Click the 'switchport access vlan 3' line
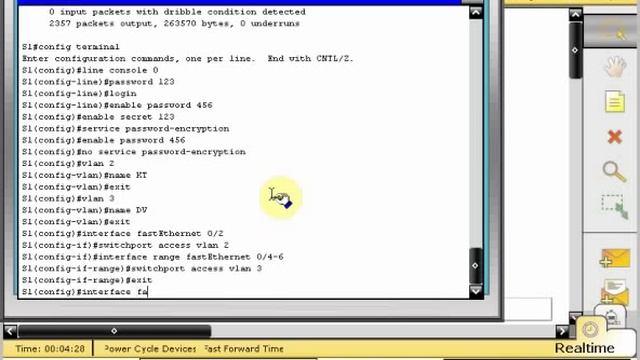 point(142,269)
